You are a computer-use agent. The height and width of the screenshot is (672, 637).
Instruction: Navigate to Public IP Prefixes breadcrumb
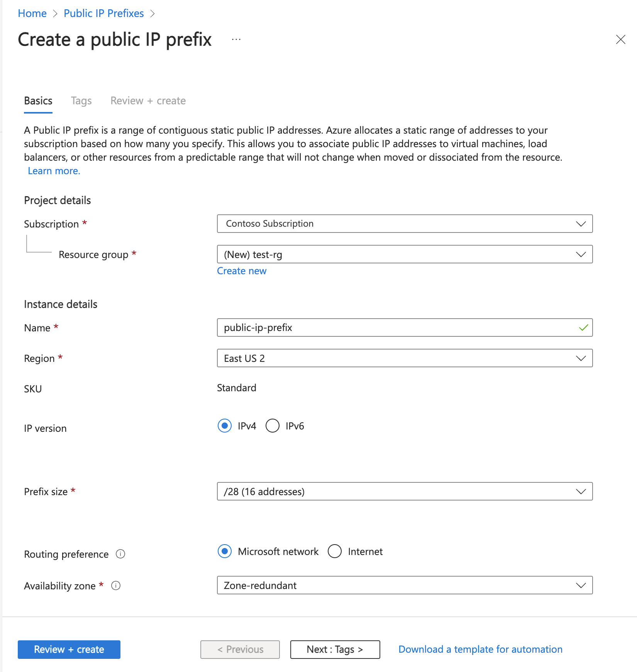tap(103, 13)
